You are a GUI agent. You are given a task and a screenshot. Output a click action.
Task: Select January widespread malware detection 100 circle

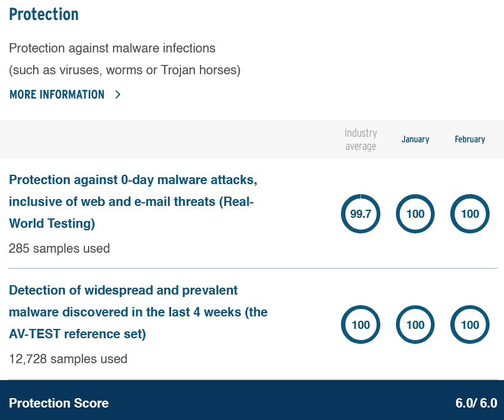tap(415, 325)
